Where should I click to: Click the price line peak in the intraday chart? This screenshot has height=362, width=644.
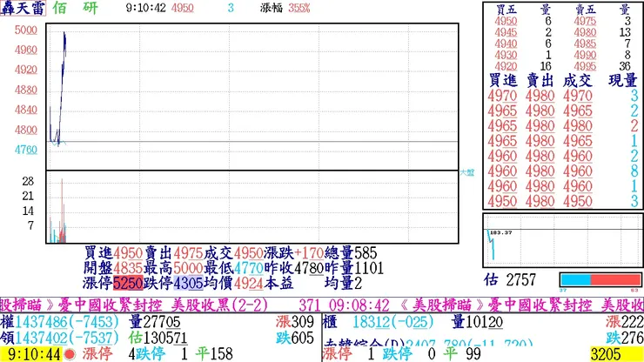[64, 33]
